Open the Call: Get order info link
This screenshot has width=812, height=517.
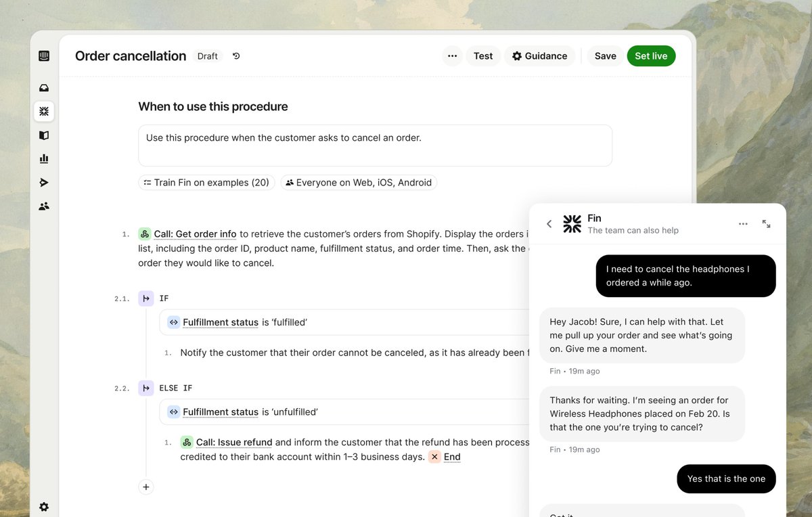point(195,234)
